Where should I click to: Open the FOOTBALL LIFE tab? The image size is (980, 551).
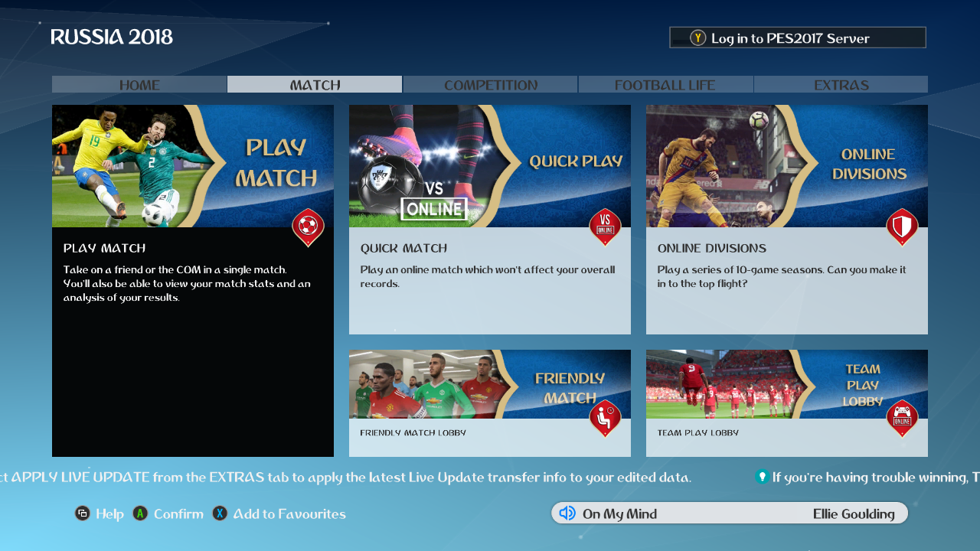click(x=665, y=84)
